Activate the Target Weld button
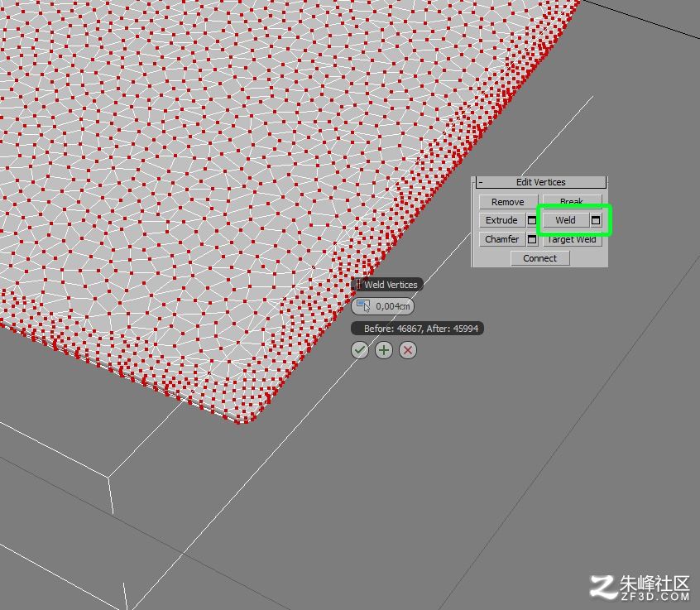The width and height of the screenshot is (700, 610). [x=573, y=240]
